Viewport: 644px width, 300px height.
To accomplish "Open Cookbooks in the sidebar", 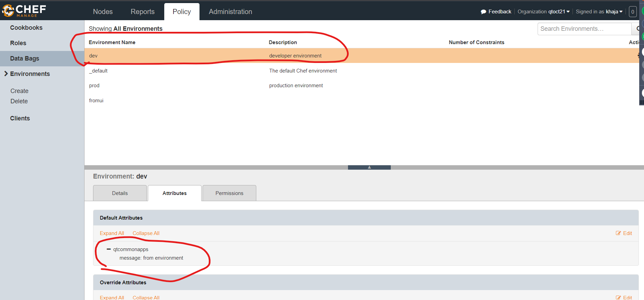I will (x=26, y=28).
